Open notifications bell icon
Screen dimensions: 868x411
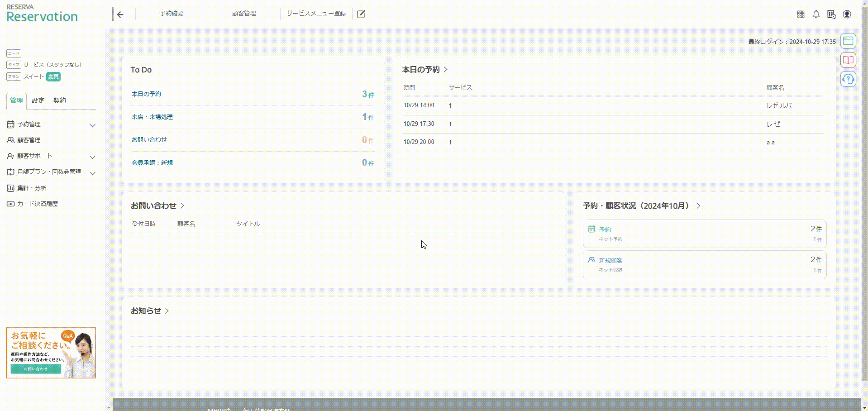point(816,14)
